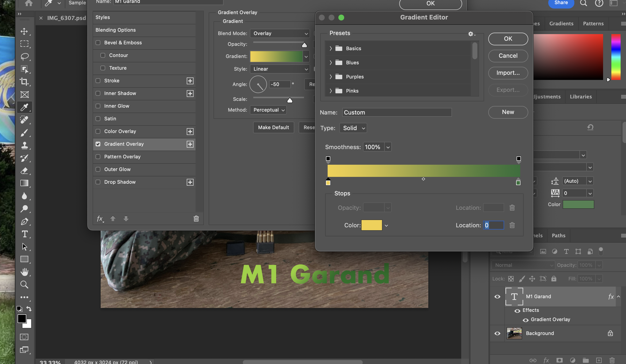
Task: Select the Horizontal Type tool
Action: [x=24, y=234]
